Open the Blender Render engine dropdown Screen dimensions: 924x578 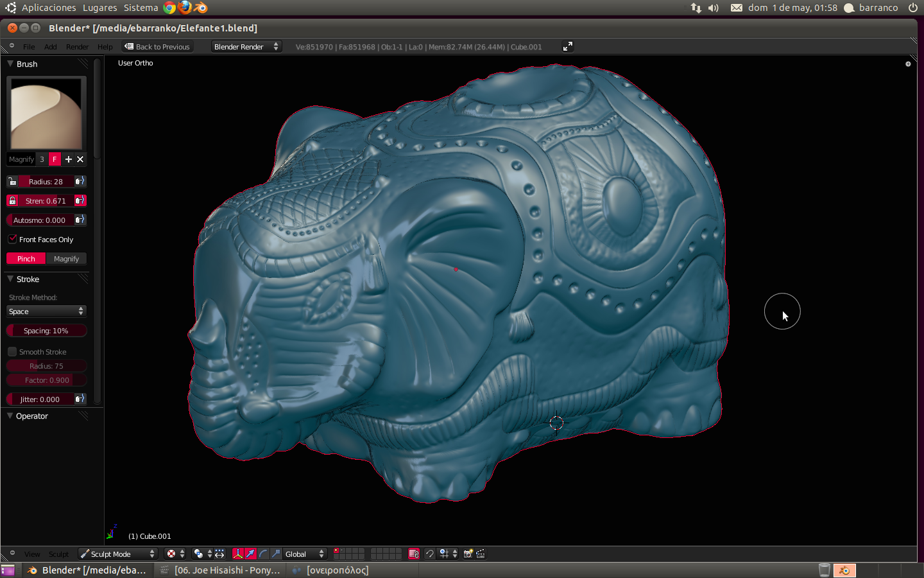[x=246, y=47]
